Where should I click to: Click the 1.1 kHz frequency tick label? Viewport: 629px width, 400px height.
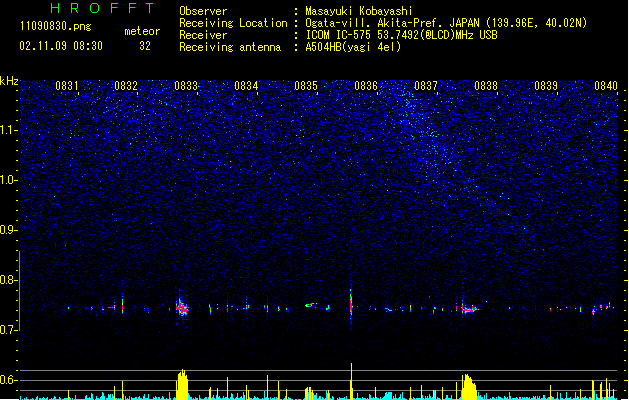[8, 130]
